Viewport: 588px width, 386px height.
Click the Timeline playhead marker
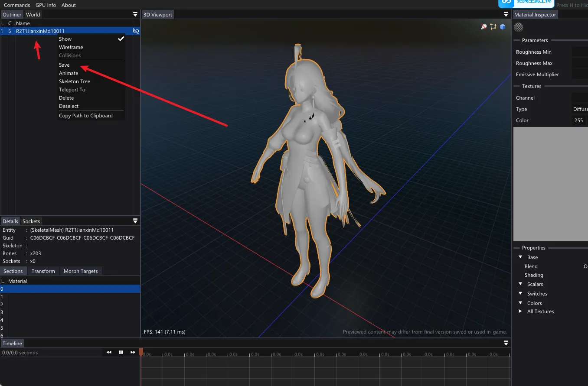coord(141,352)
